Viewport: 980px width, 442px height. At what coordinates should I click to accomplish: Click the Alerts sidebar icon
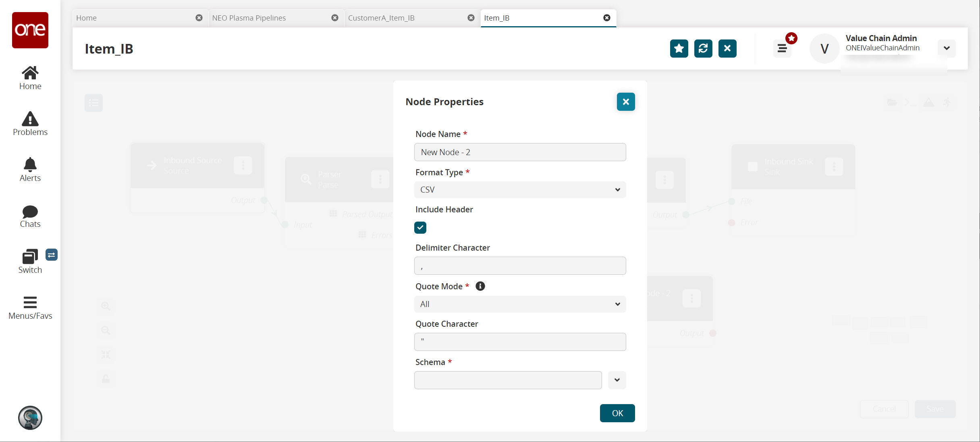tap(30, 169)
